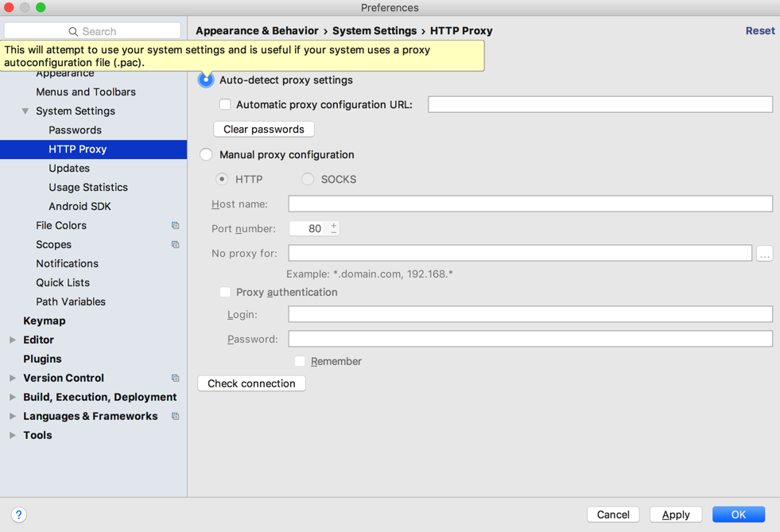Click the help question mark icon

point(19,515)
